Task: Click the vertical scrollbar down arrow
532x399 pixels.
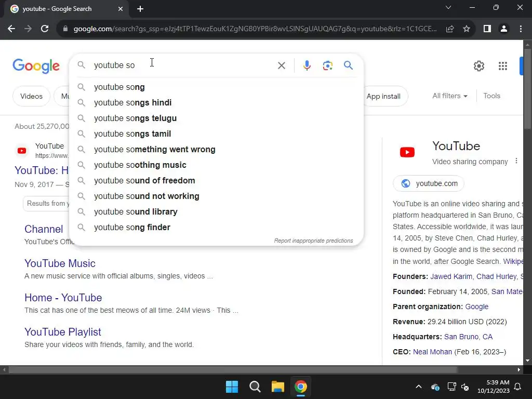Action: (x=527, y=361)
